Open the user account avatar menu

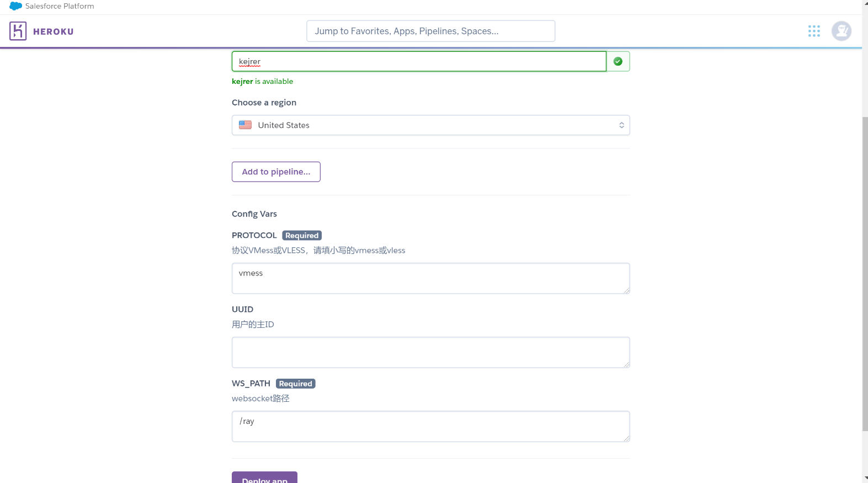point(841,31)
